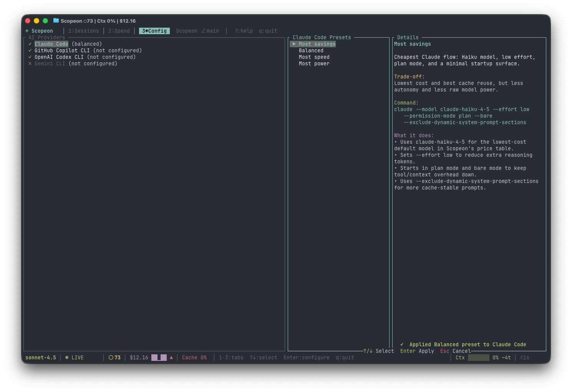Click Enter Apply in the preset footer
The image size is (572, 392).
tap(417, 351)
